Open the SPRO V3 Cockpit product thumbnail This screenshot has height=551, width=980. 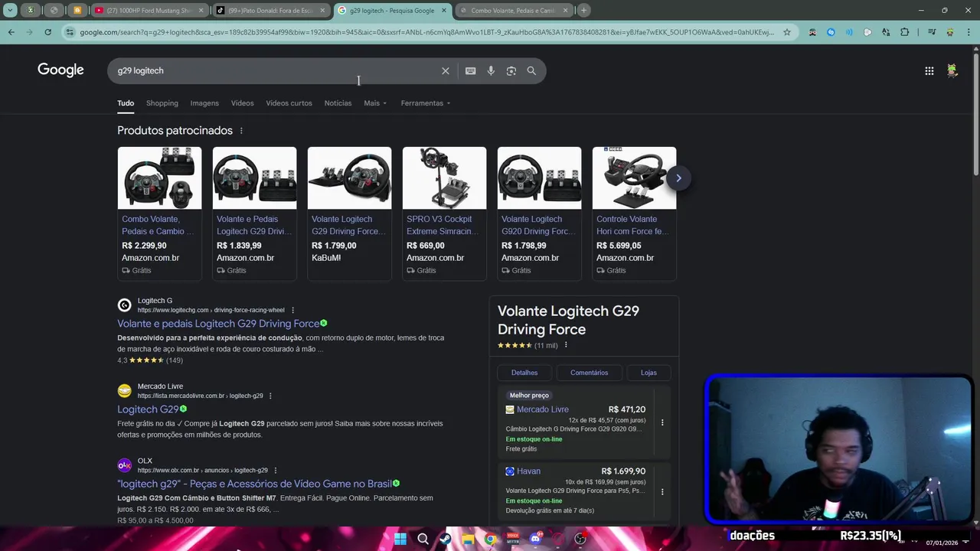[x=444, y=178]
